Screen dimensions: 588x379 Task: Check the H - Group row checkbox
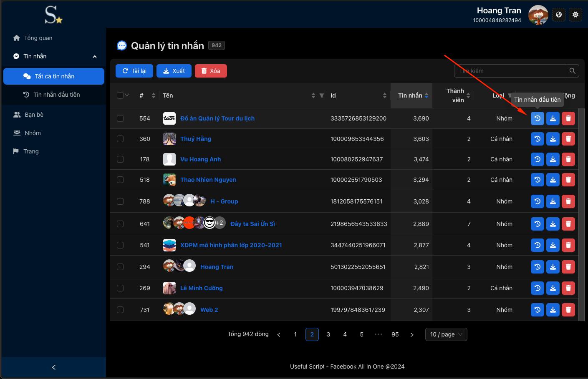pos(120,201)
